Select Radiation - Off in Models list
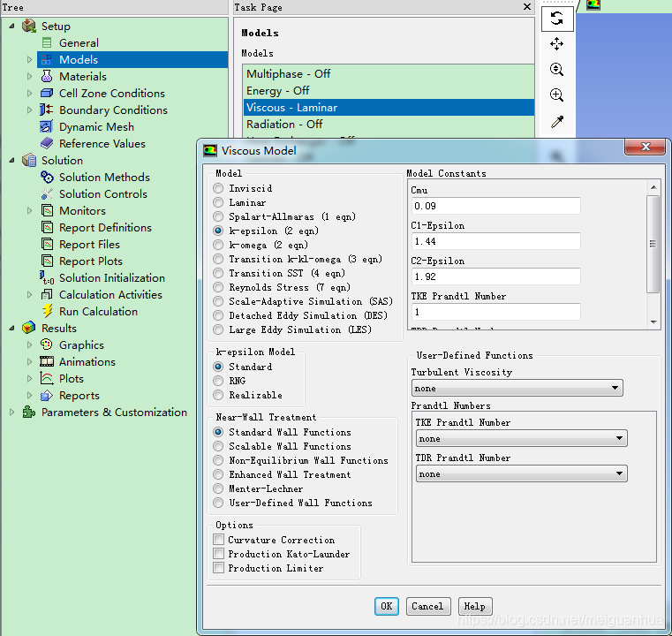This screenshot has height=636, width=672. click(x=284, y=124)
